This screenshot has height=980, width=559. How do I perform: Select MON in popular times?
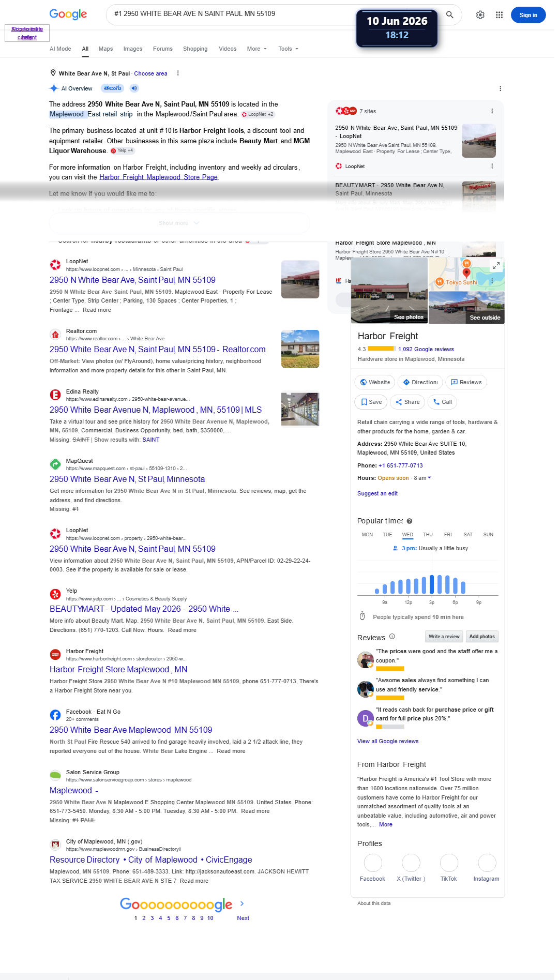367,535
